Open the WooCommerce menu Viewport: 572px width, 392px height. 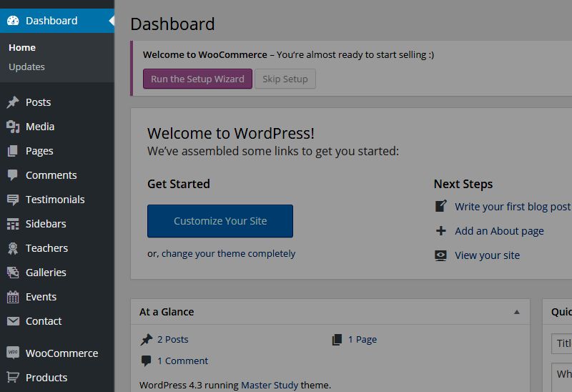[x=57, y=353]
